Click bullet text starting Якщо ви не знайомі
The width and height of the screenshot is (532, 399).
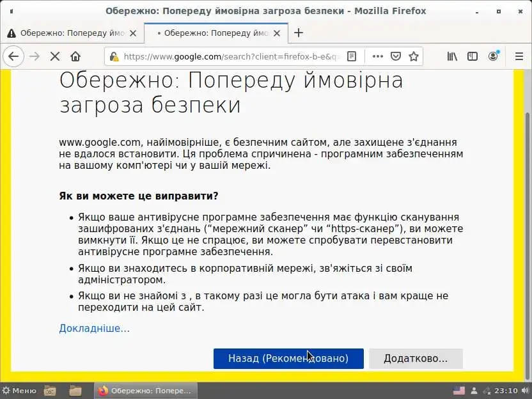[x=263, y=302]
